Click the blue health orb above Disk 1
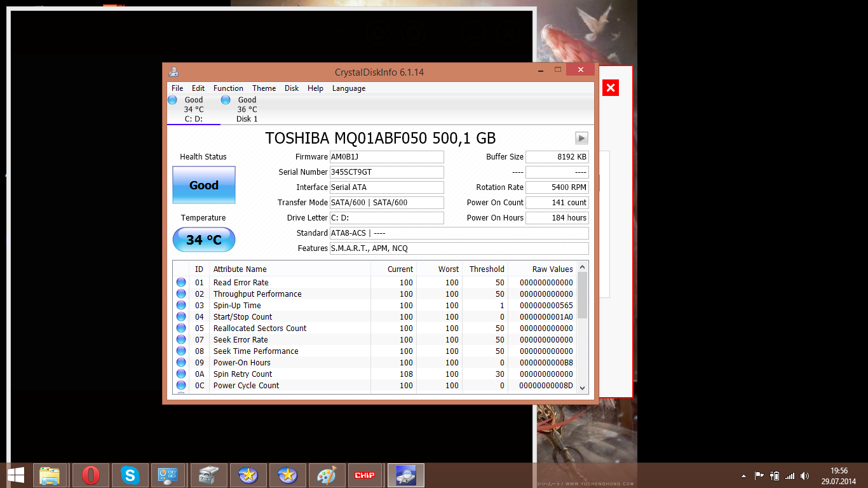 226,100
